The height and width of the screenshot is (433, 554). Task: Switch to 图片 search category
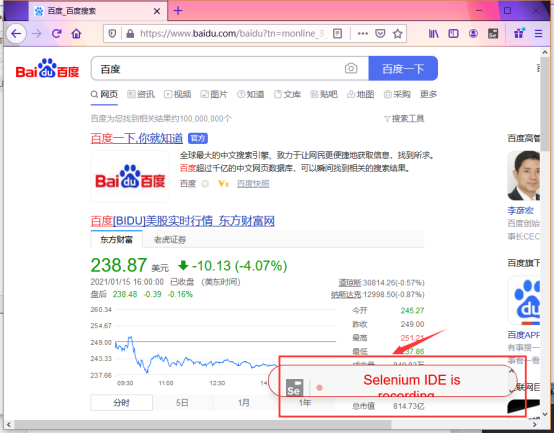pos(214,94)
